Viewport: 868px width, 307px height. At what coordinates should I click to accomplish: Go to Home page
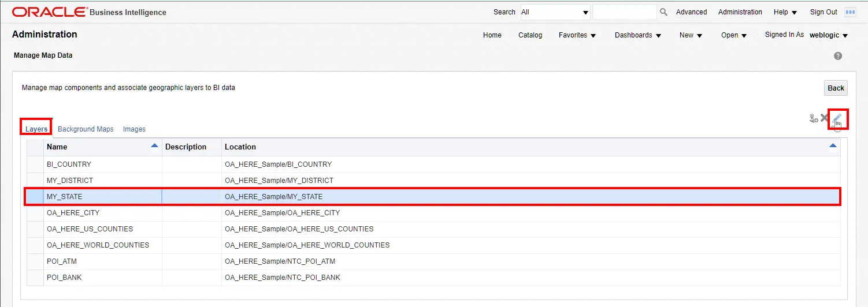click(492, 35)
